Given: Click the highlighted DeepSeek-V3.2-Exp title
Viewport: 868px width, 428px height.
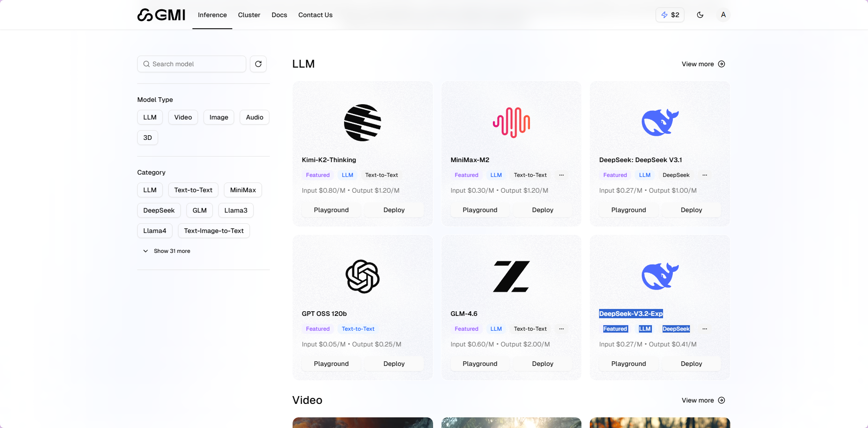Looking at the screenshot, I should (x=631, y=314).
